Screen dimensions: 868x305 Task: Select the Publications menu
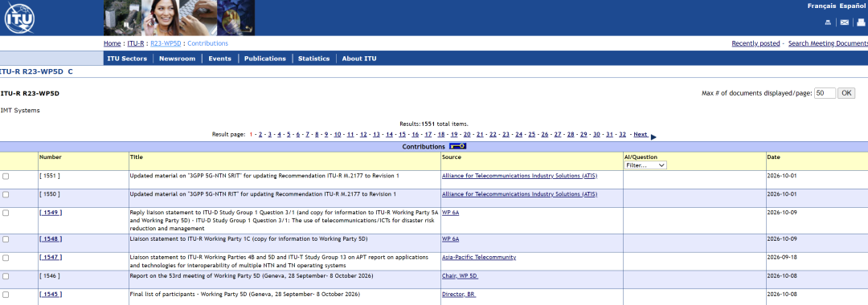265,59
